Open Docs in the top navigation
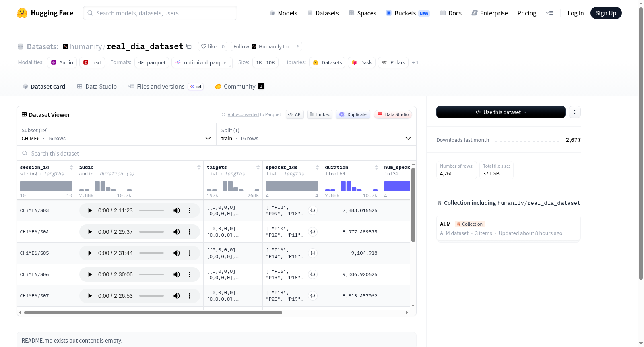 (451, 13)
